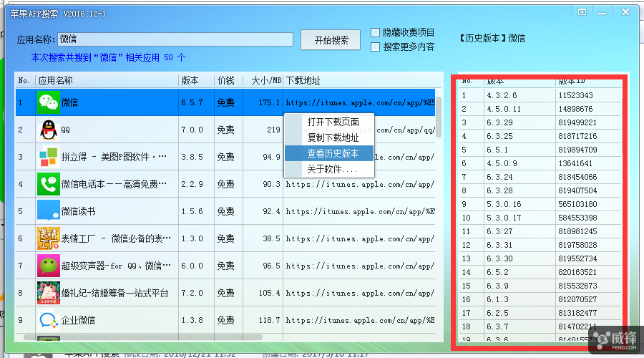Image resolution: width=644 pixels, height=358 pixels.
Task: Open the window options menu icon in title bar
Action: click(582, 12)
